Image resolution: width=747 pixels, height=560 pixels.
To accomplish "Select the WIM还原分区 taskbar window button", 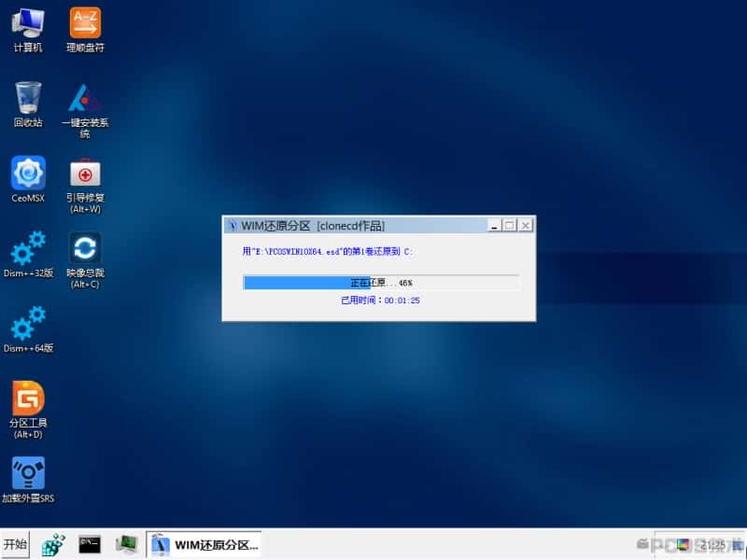I will [204, 544].
